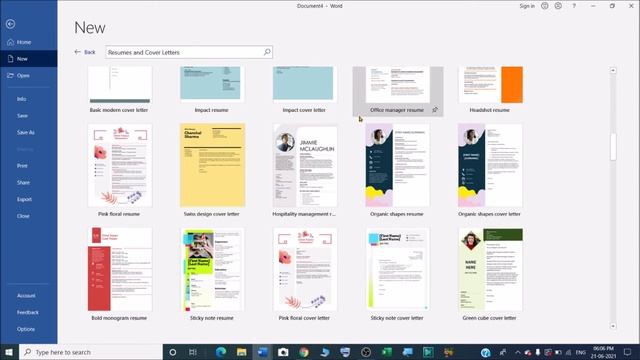Select New in the backstage sidebar
Image resolution: width=640 pixels, height=360 pixels.
(x=29, y=59)
